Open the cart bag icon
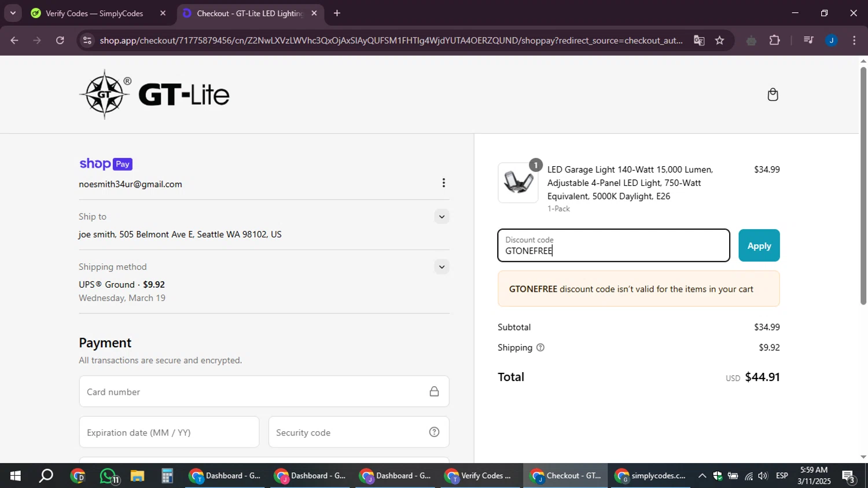Screen dimensions: 868x488 773,94
